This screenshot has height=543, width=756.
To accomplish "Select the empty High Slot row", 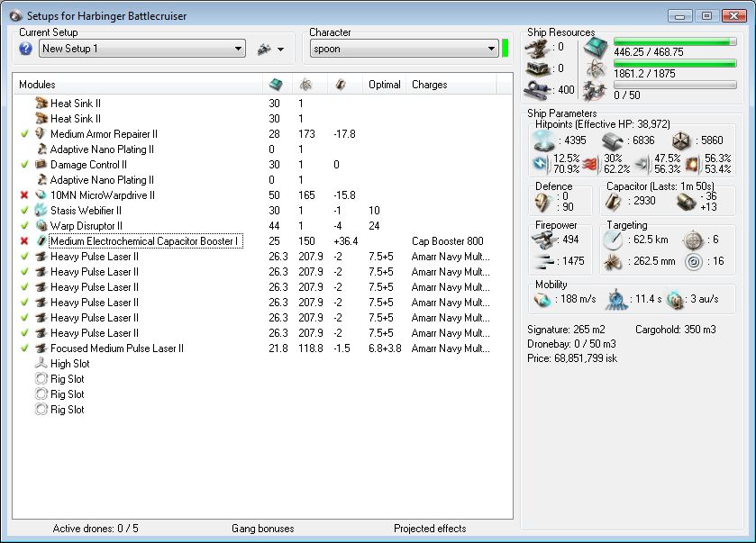I will 70,364.
